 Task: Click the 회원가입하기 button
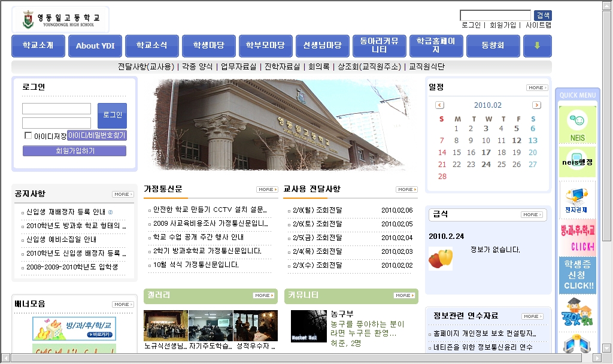coord(74,151)
